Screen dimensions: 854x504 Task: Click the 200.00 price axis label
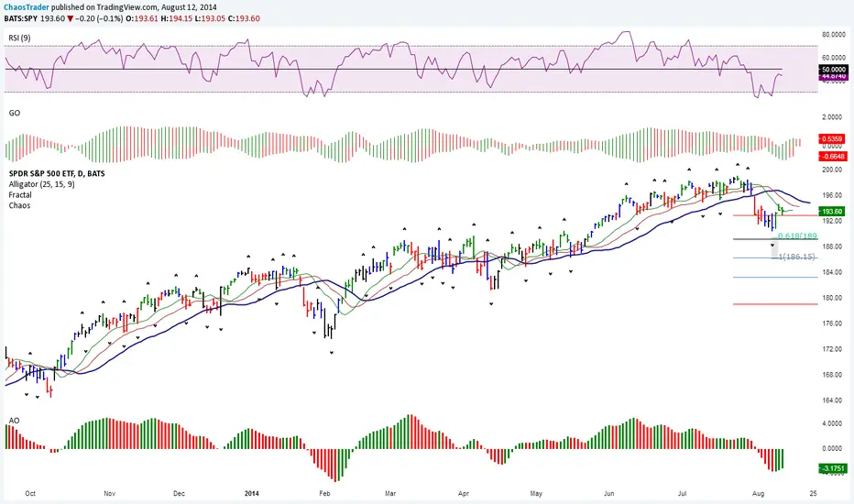click(x=832, y=170)
